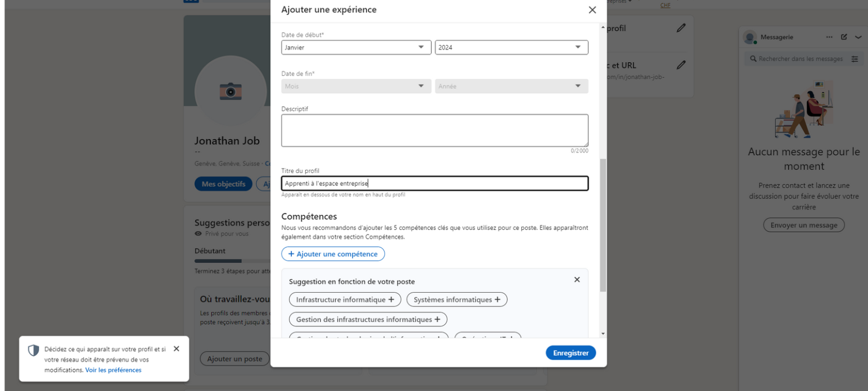Click Ajouter une compétence button
The image size is (868, 391).
click(x=333, y=254)
